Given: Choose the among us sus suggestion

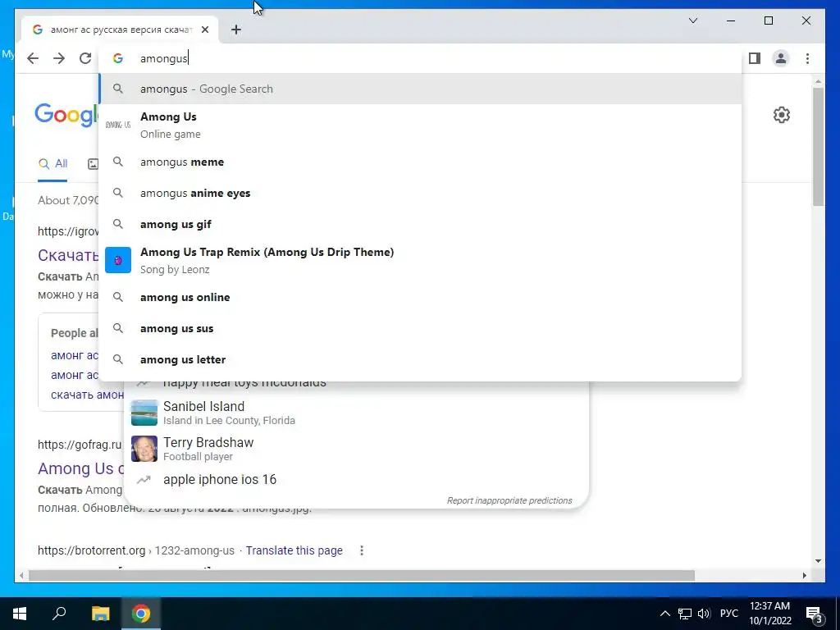Looking at the screenshot, I should coord(421,328).
